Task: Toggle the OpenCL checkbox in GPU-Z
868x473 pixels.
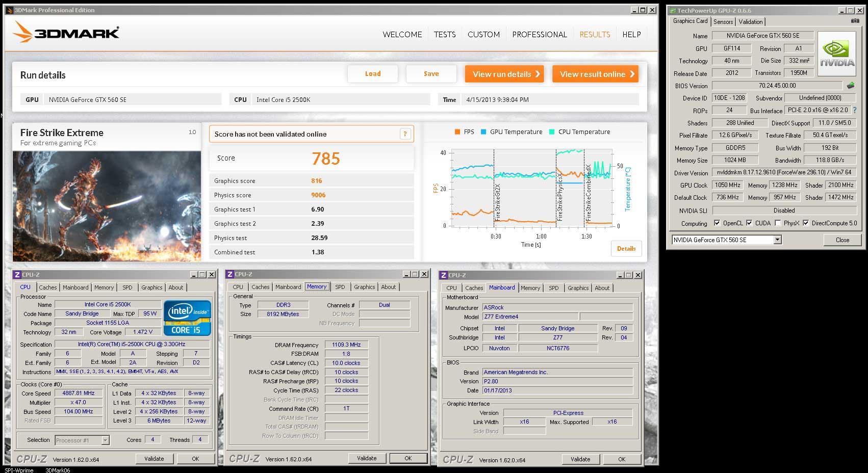Action: coord(717,223)
